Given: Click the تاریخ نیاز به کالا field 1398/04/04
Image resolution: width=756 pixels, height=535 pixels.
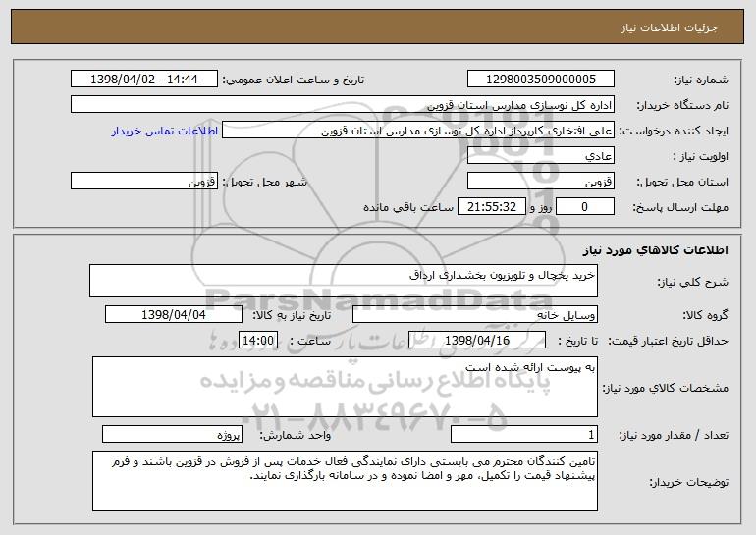Looking at the screenshot, I should coord(174,314).
